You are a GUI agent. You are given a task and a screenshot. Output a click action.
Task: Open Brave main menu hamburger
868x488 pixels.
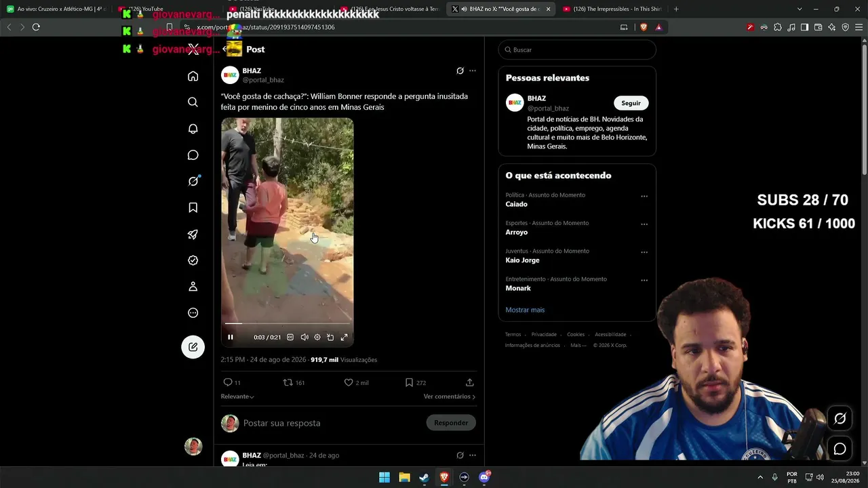pyautogui.click(x=859, y=27)
